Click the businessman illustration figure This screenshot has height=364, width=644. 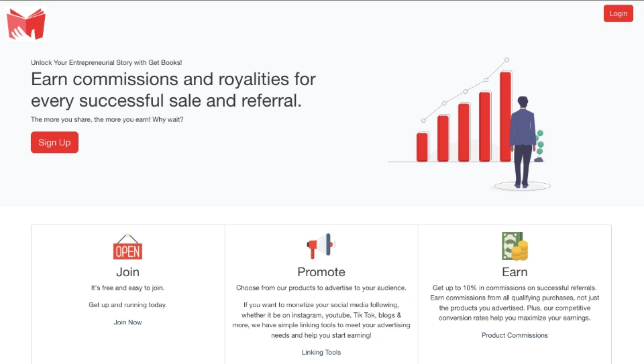522,142
